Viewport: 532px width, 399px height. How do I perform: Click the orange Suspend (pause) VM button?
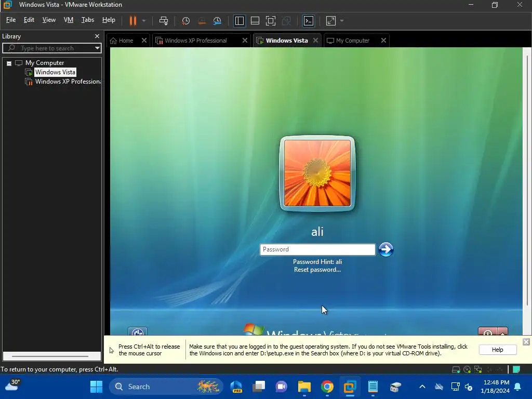coord(132,21)
